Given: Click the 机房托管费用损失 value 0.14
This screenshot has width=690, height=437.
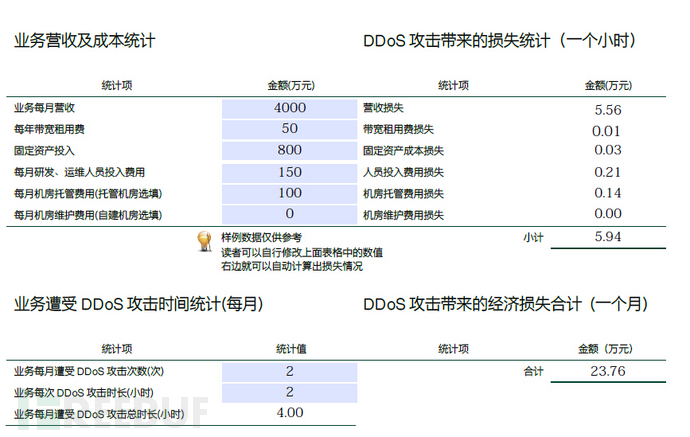Looking at the screenshot, I should tap(608, 193).
